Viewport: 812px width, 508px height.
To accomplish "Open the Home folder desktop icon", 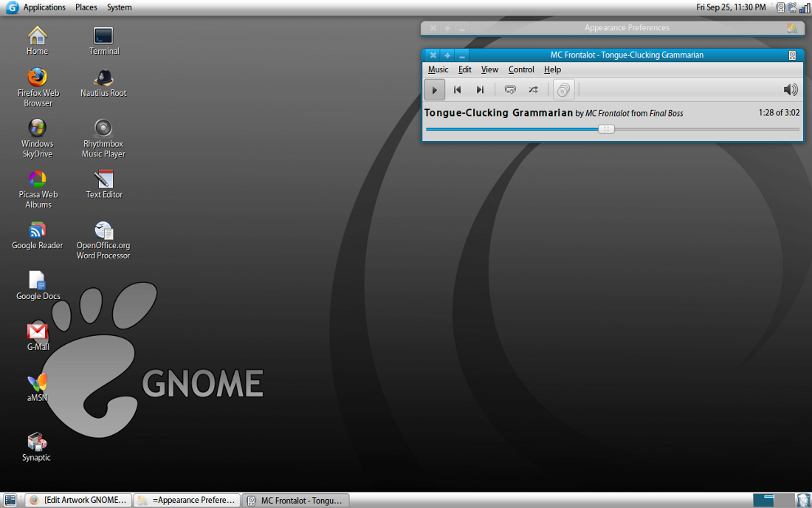I will tap(38, 41).
